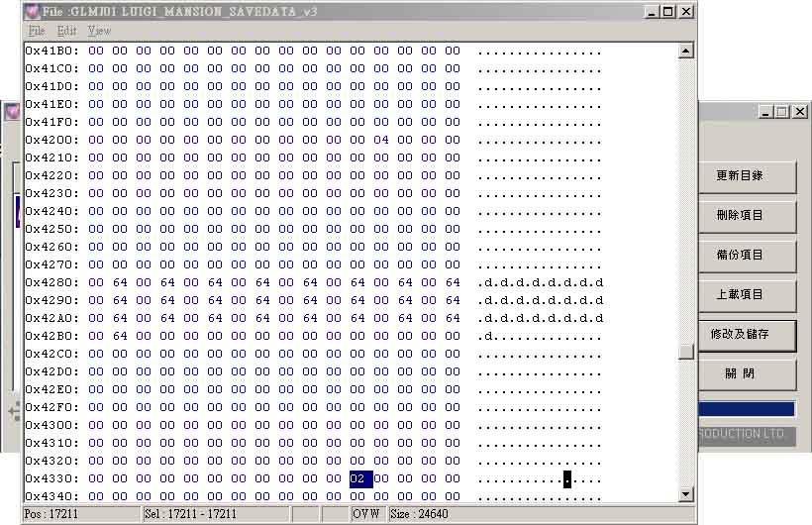812x525 pixels.
Task: Click the row address 0x41B0:
Action: [52, 51]
